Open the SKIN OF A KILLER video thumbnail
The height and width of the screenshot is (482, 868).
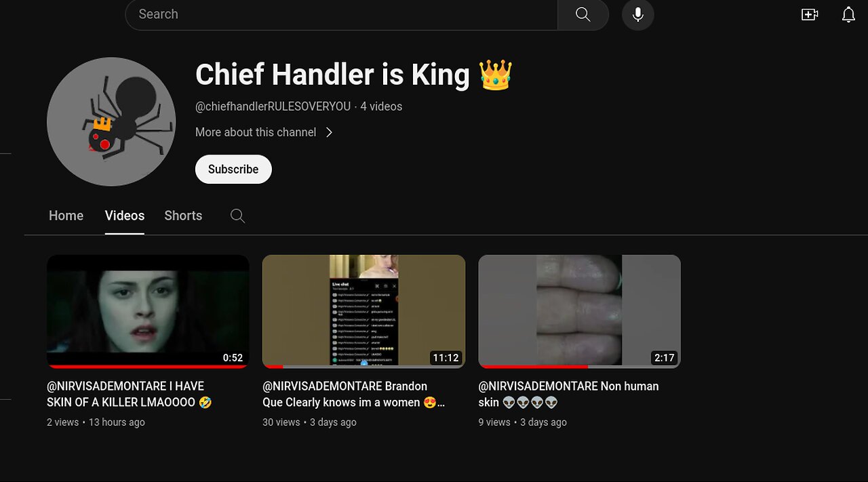point(148,311)
